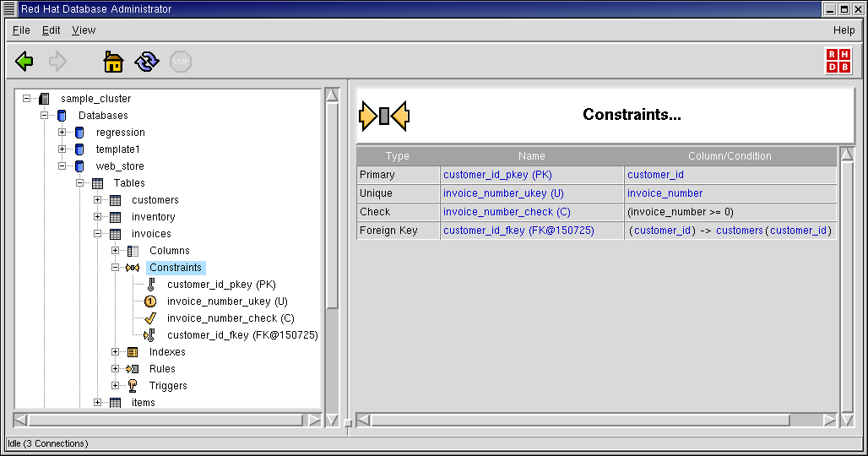
Task: Click the Type column header
Action: (x=398, y=156)
